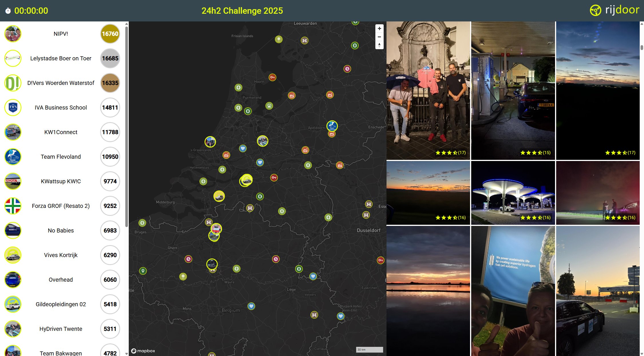
Task: Click Forza GROF (Resato 2) name
Action: pos(61,206)
